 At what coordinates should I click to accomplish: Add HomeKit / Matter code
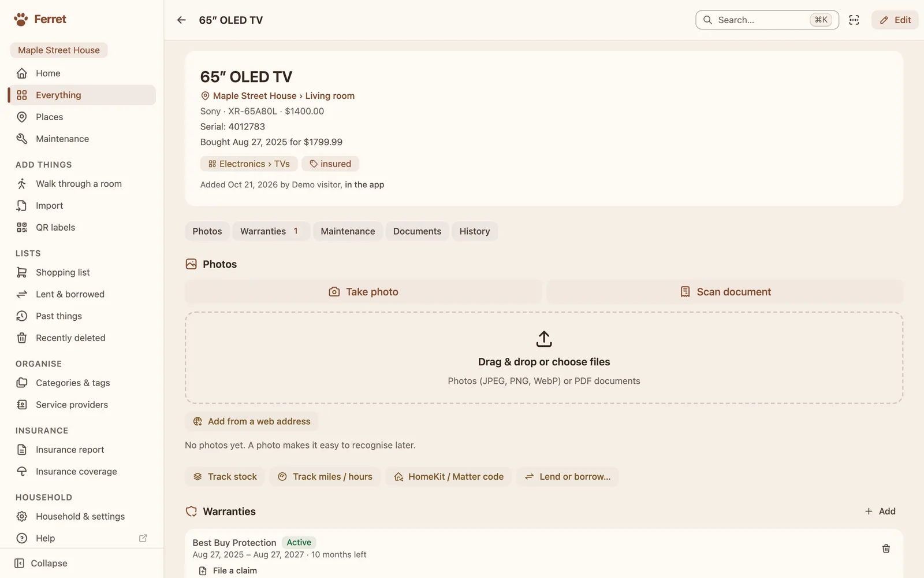click(x=449, y=477)
